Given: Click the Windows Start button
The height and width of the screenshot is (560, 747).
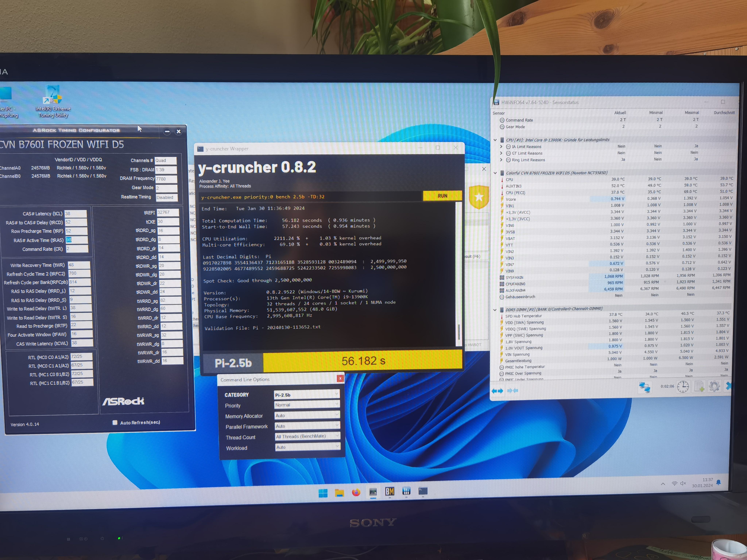Looking at the screenshot, I should (x=323, y=493).
